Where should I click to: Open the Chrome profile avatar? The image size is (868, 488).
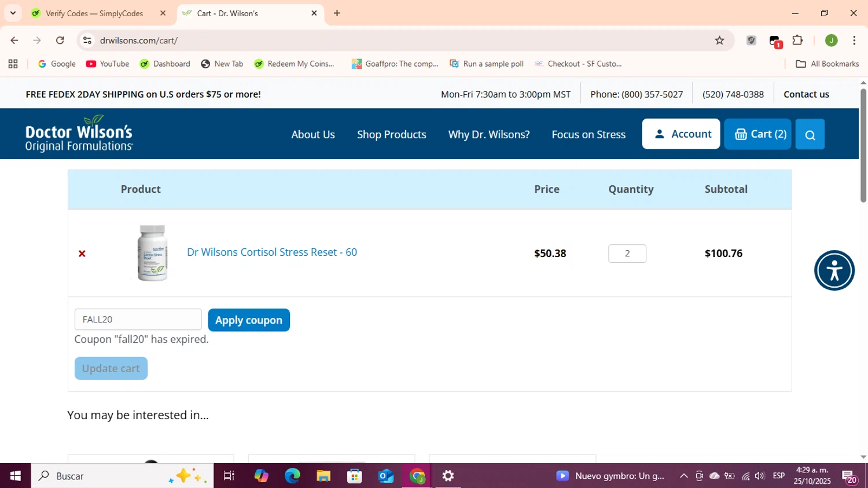click(832, 41)
